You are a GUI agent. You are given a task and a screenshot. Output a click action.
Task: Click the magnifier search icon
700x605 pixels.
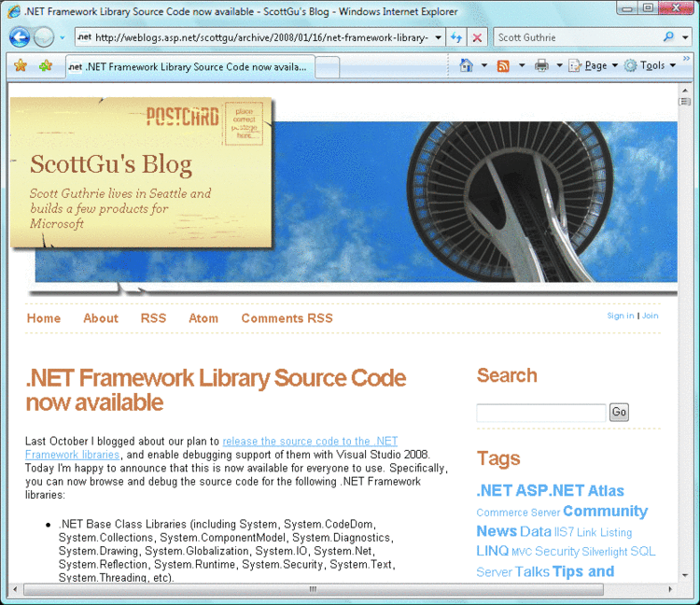click(x=668, y=37)
